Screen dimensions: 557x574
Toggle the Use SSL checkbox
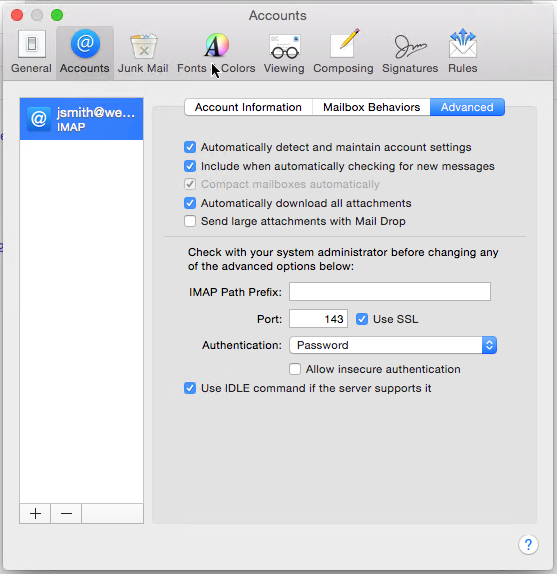pos(362,319)
